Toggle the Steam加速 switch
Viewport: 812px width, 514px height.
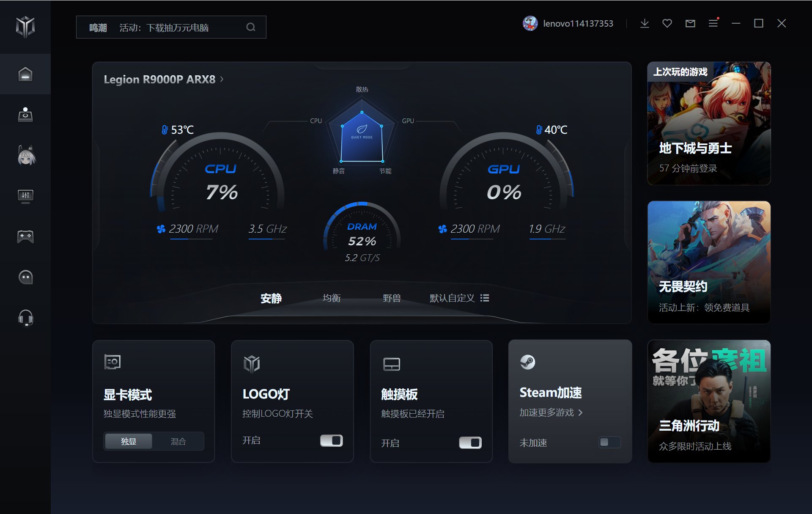[609, 442]
